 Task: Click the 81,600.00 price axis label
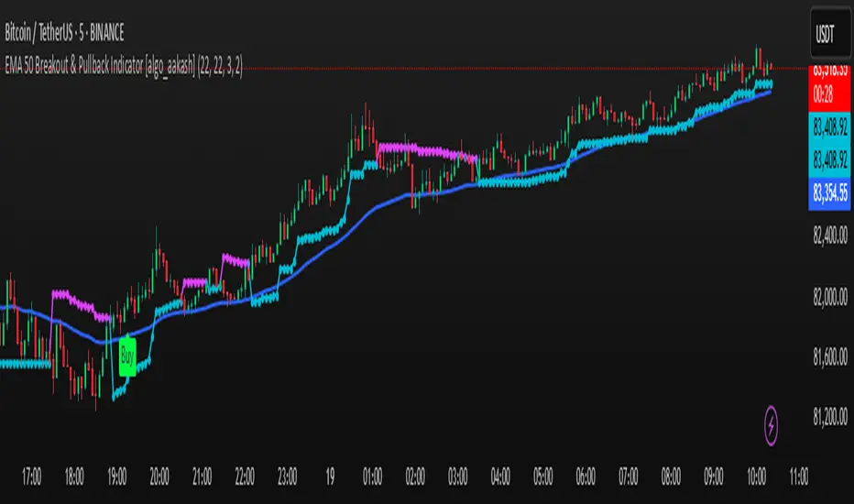point(830,356)
